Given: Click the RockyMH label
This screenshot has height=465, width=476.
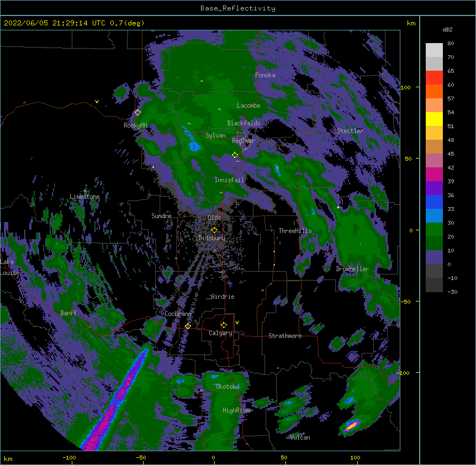Looking at the screenshot, I should click(135, 125).
